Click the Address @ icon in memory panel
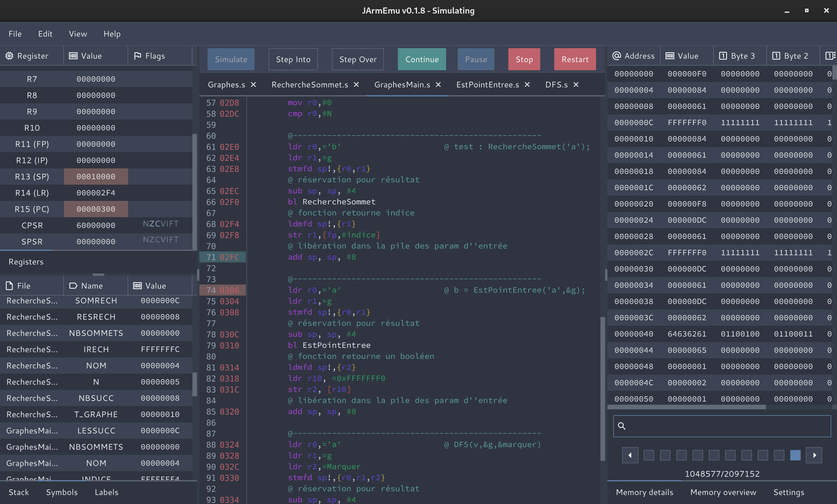The image size is (837, 504). pos(617,56)
